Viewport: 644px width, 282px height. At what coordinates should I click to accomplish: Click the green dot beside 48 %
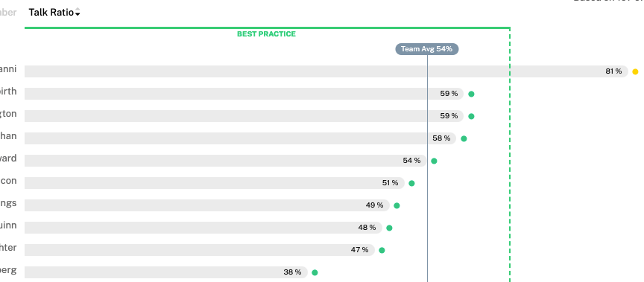pyautogui.click(x=389, y=228)
